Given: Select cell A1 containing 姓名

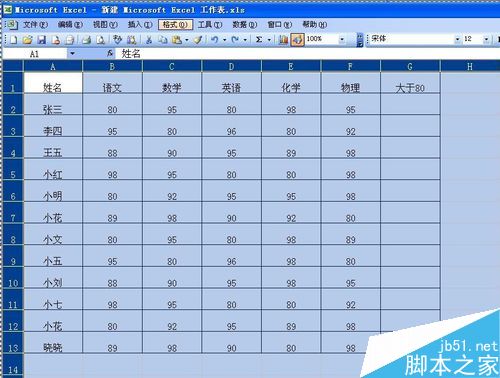Looking at the screenshot, I should point(53,83).
